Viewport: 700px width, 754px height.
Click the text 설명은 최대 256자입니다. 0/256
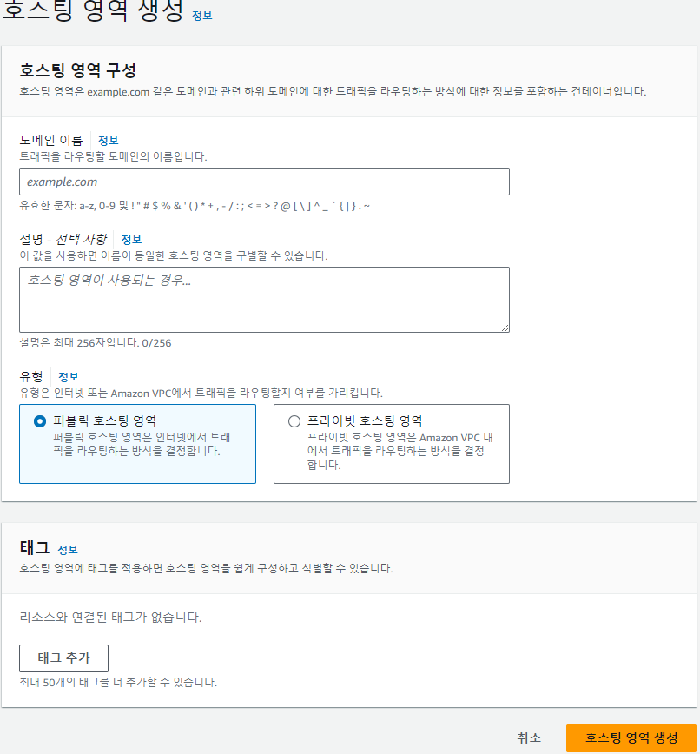point(96,343)
